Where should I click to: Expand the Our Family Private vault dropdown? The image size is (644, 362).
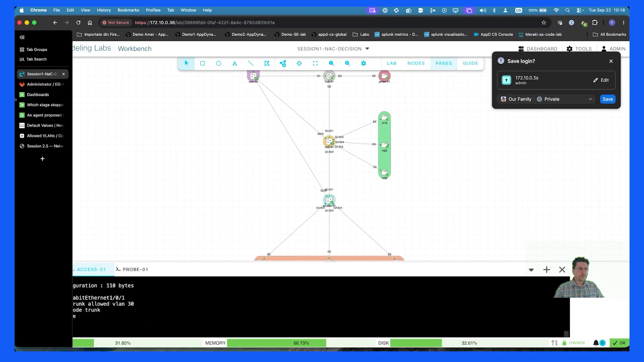(546, 99)
